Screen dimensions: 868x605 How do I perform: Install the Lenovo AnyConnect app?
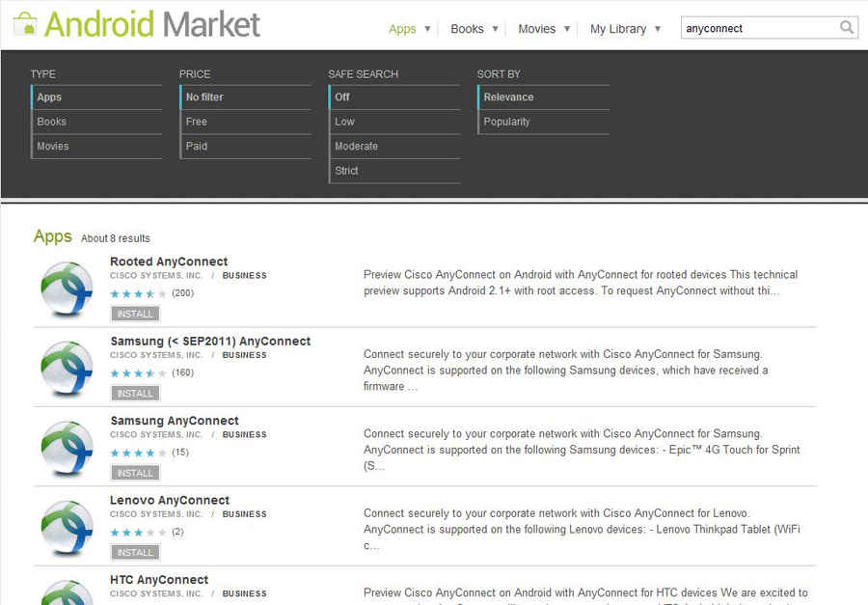[136, 552]
